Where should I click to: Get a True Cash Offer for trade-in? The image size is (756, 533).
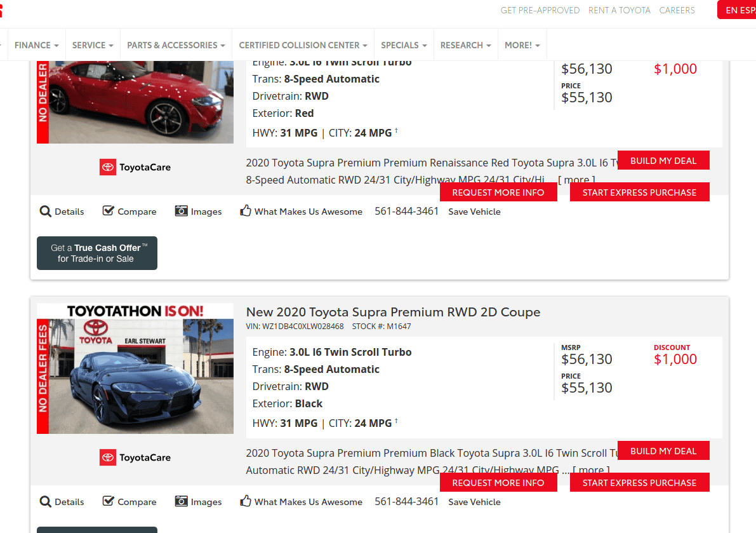[97, 253]
